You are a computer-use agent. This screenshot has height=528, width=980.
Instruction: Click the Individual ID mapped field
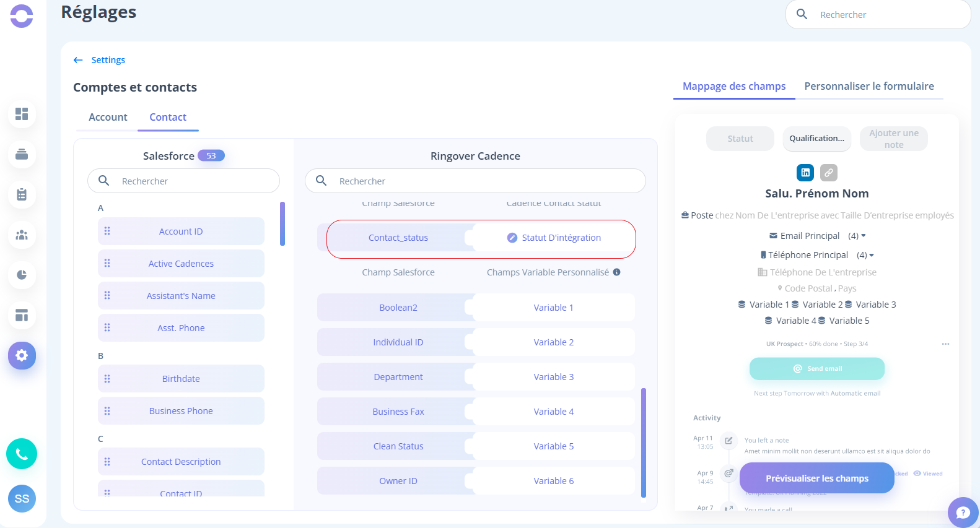pos(398,342)
